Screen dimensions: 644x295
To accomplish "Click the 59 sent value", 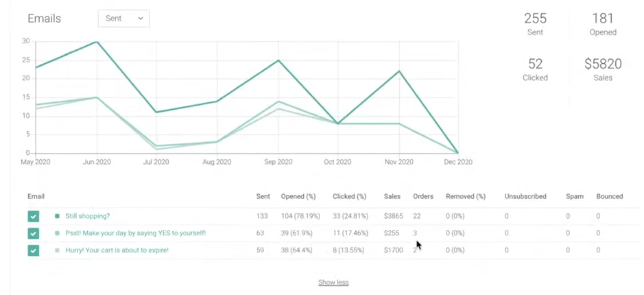I will (x=260, y=250).
